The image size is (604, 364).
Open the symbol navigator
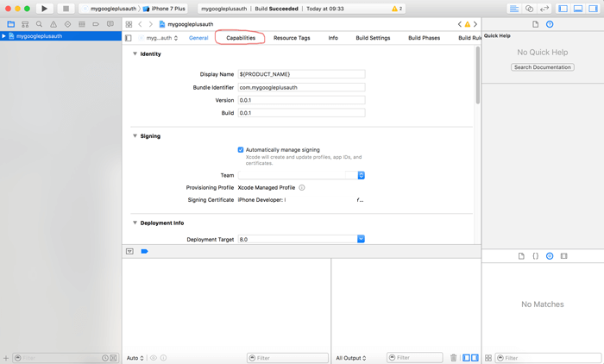tap(25, 24)
